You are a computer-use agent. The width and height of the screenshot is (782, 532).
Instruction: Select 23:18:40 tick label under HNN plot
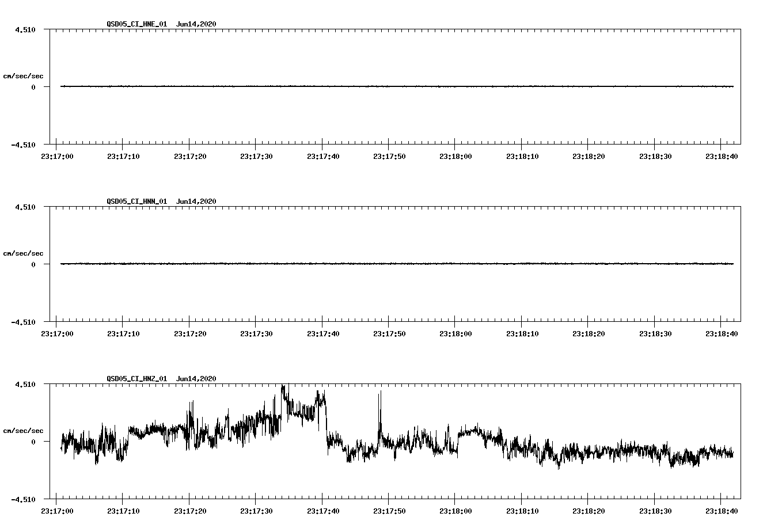pyautogui.click(x=722, y=334)
